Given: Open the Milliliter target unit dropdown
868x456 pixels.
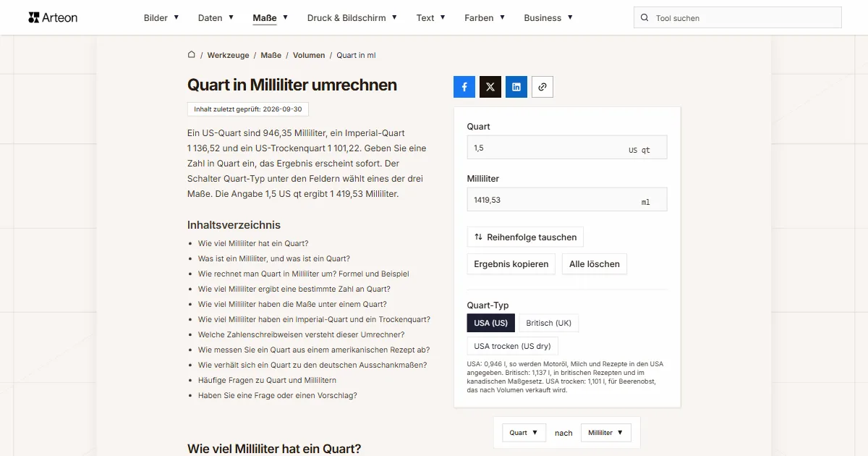Looking at the screenshot, I should (x=606, y=433).
